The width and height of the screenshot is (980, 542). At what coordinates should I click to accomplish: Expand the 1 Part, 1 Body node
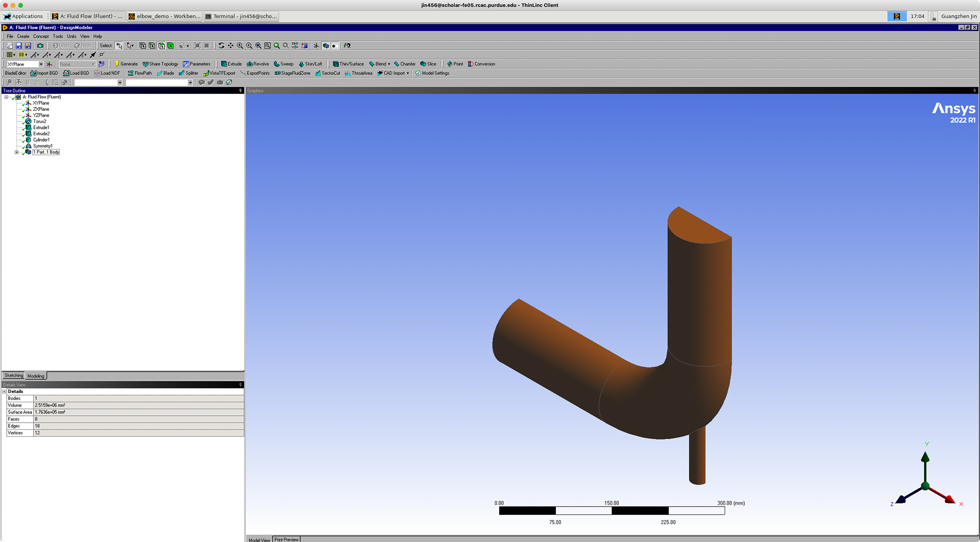tap(17, 152)
